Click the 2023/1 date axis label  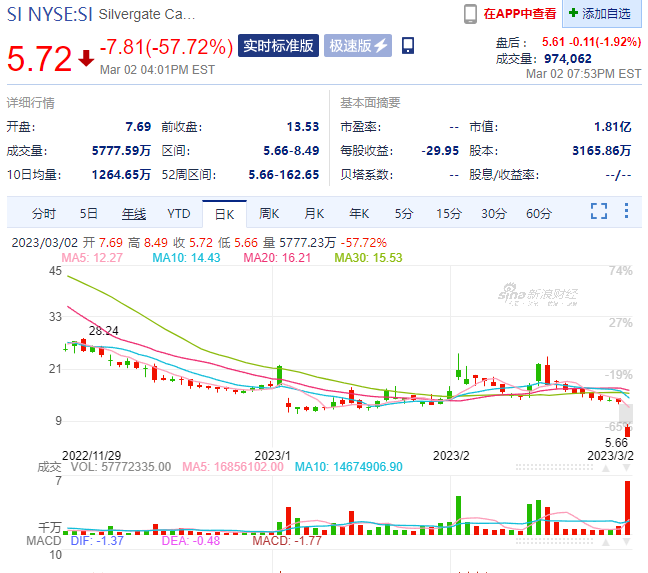click(x=272, y=455)
